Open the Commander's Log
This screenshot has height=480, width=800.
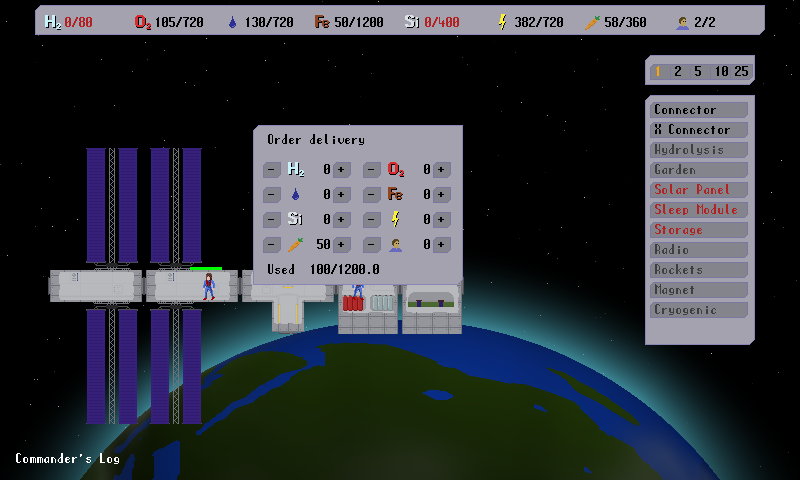coord(67,459)
